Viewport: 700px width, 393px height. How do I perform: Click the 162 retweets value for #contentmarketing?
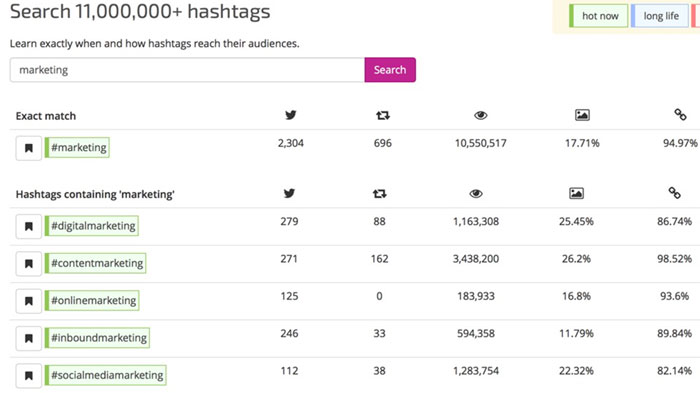379,259
